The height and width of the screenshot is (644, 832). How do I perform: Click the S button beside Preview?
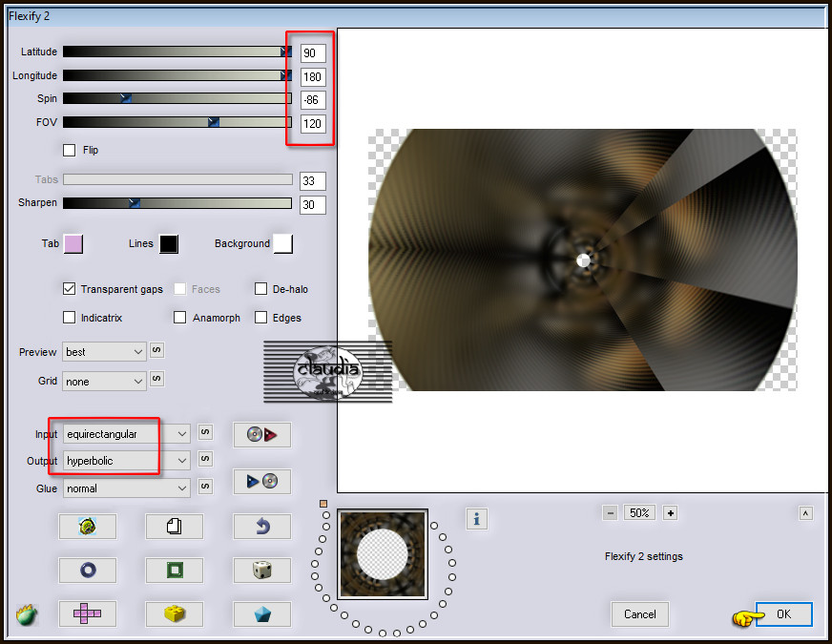click(x=156, y=350)
